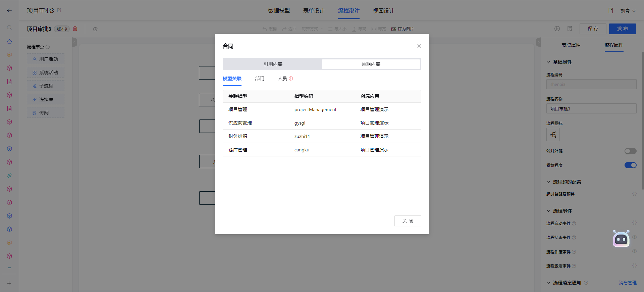Click the help icon beside 流程启动事件

coord(574,224)
